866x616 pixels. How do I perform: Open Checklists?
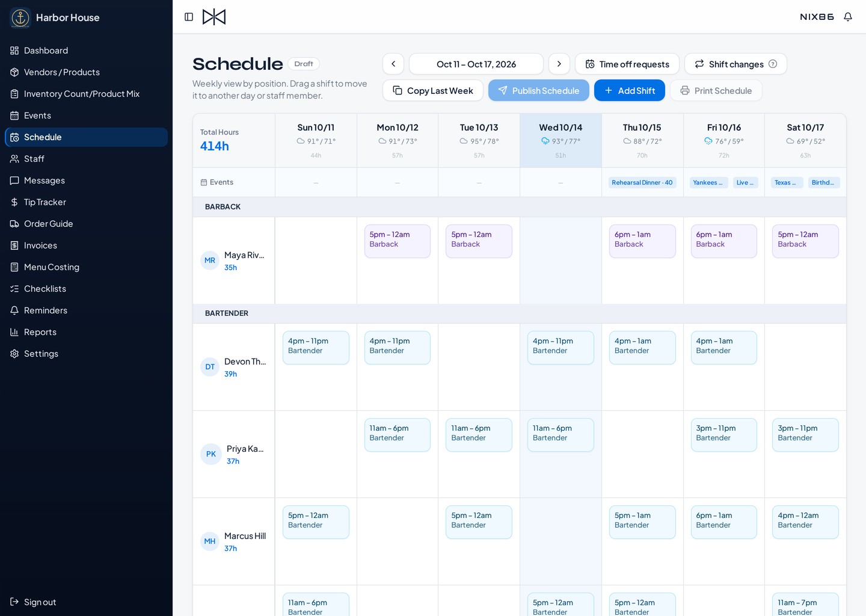point(86,289)
